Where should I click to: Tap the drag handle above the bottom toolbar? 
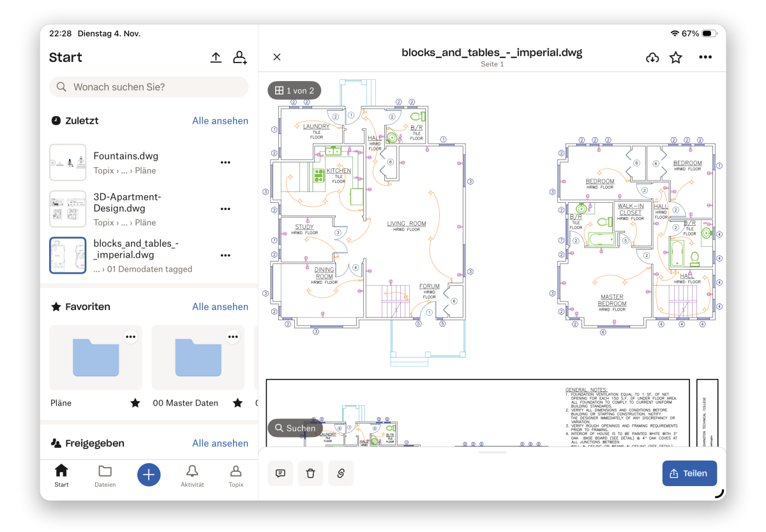click(492, 452)
